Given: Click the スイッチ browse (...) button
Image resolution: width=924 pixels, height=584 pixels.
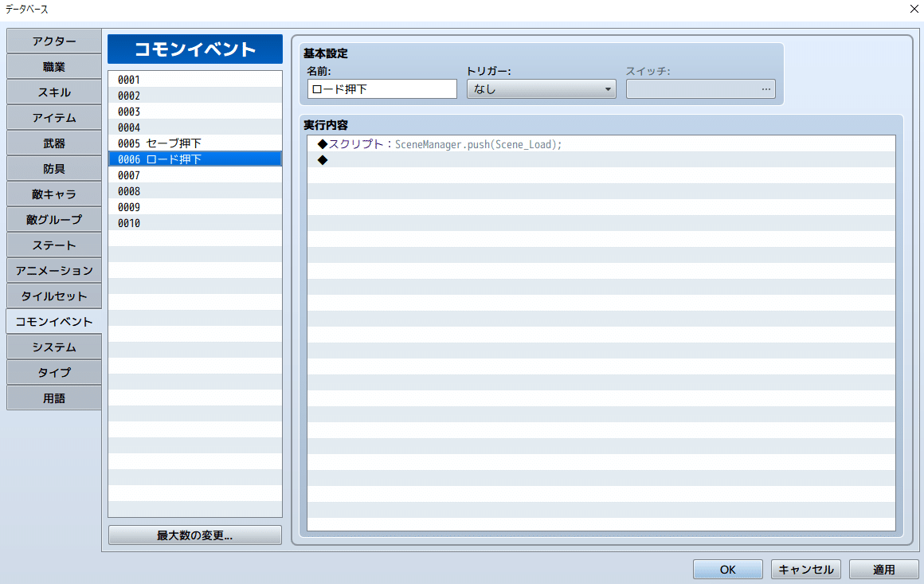Looking at the screenshot, I should click(765, 88).
